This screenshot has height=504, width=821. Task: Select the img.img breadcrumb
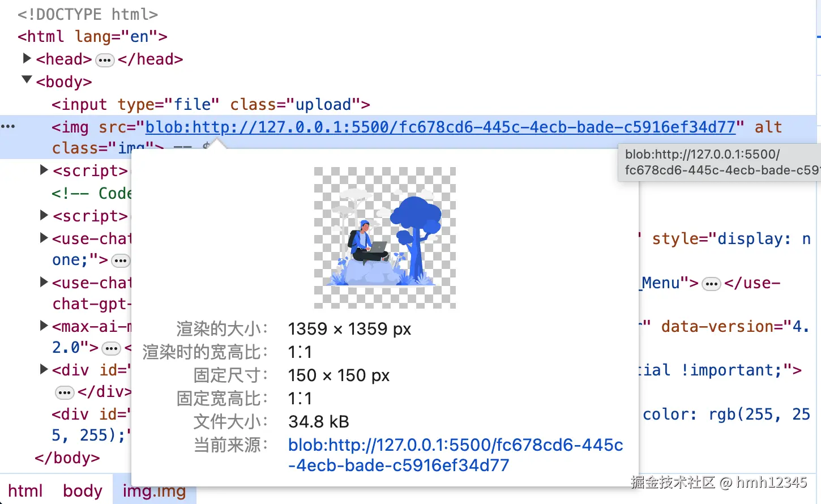point(154,490)
